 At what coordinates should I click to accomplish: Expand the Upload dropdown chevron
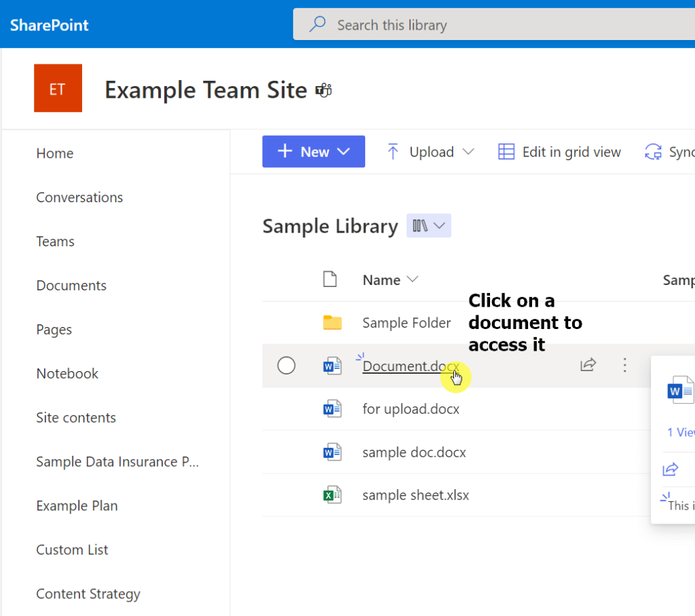(x=468, y=151)
